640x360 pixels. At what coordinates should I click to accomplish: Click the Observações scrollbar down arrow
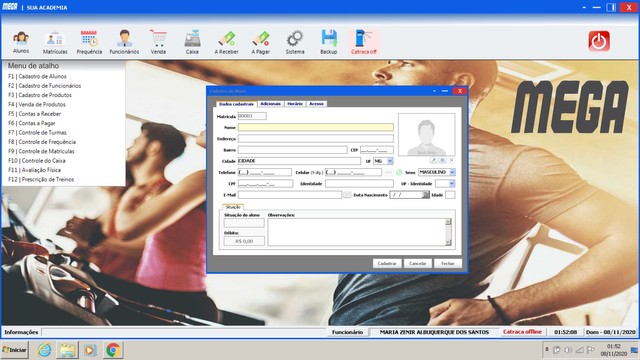click(x=448, y=242)
